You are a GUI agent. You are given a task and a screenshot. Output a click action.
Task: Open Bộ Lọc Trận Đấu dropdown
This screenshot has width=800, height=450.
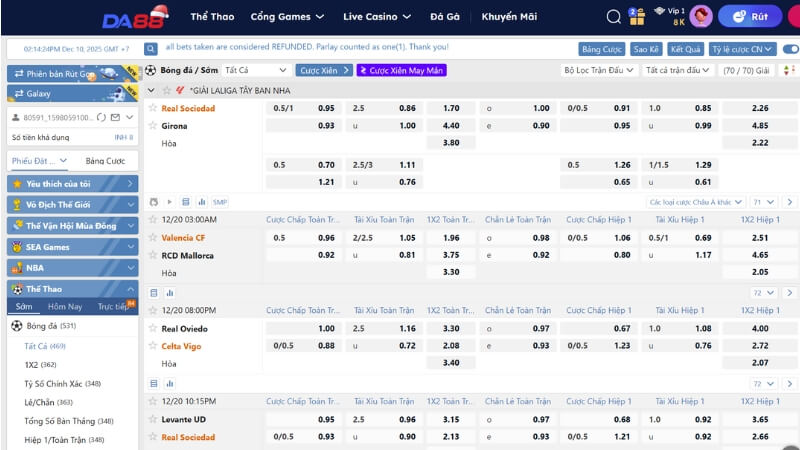598,70
